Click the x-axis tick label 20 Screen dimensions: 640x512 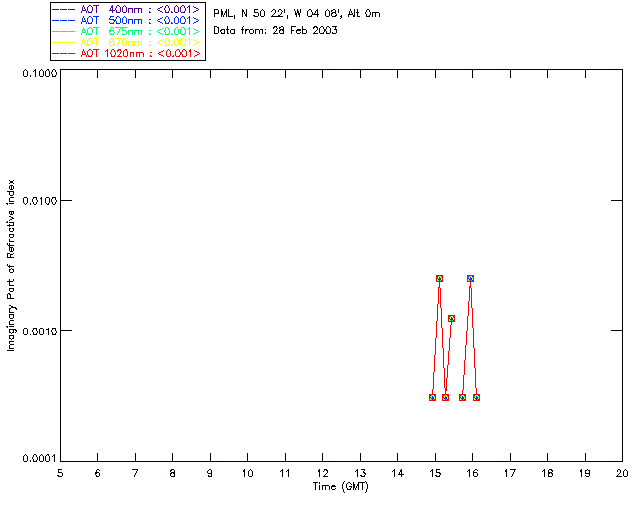[x=622, y=473]
